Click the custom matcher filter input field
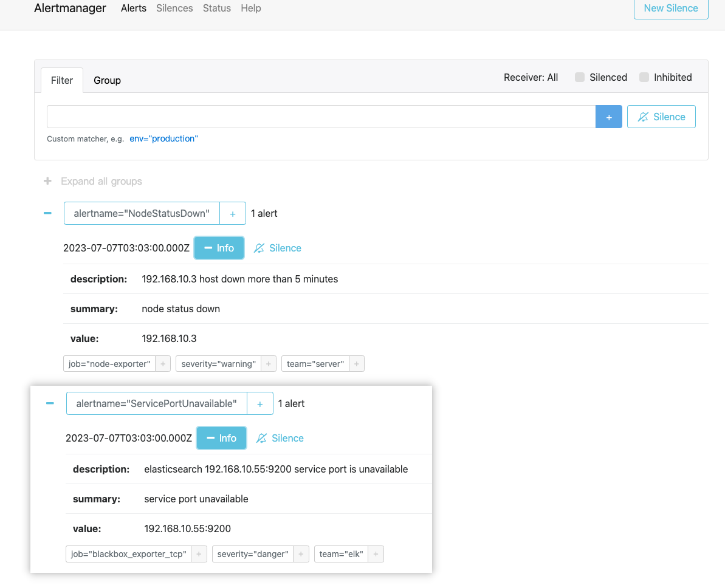This screenshot has height=588, width=725. tap(321, 117)
